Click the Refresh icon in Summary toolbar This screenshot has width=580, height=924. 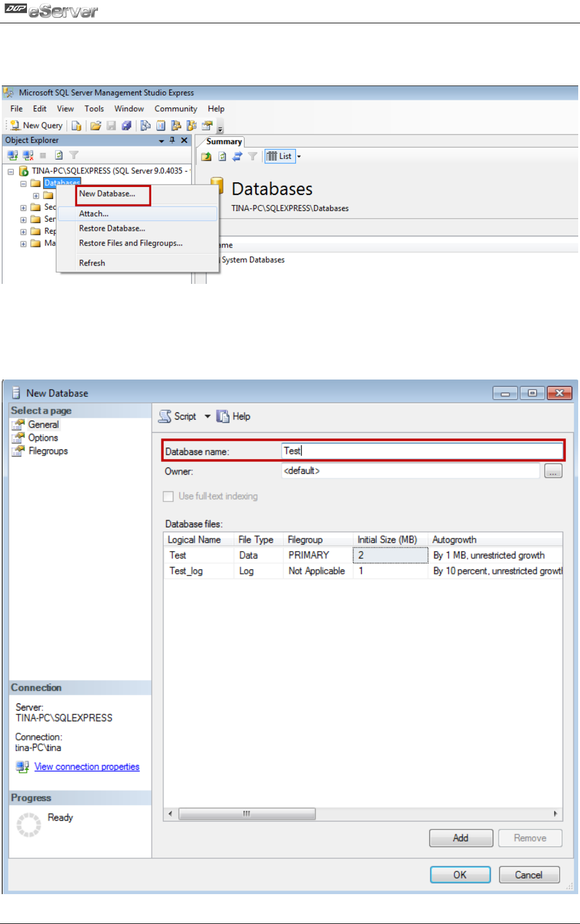coord(222,157)
